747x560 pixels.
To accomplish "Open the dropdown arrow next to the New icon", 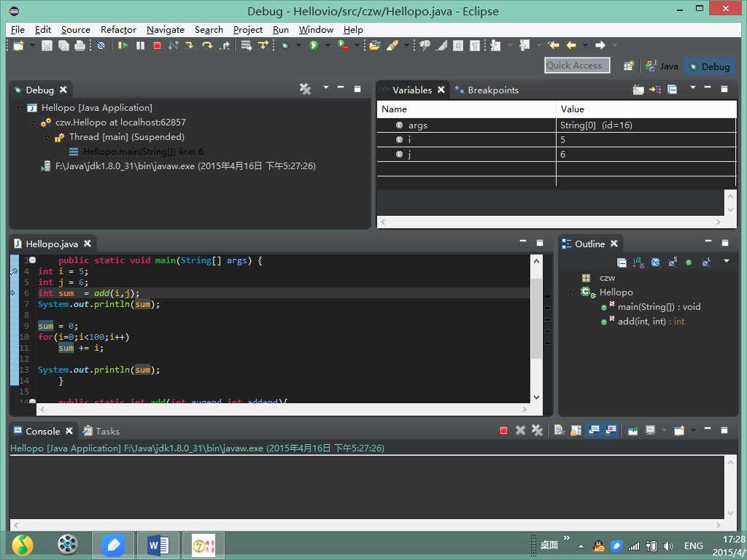I will coord(32,45).
